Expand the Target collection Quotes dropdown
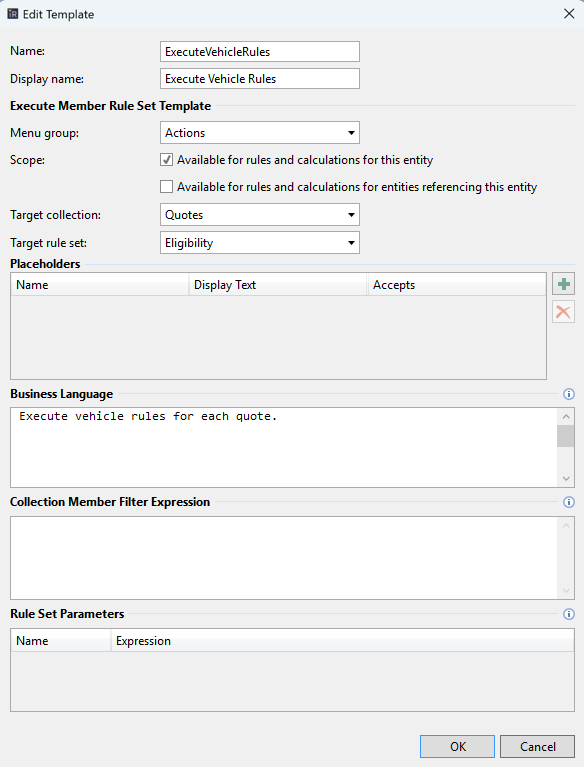 click(x=260, y=215)
